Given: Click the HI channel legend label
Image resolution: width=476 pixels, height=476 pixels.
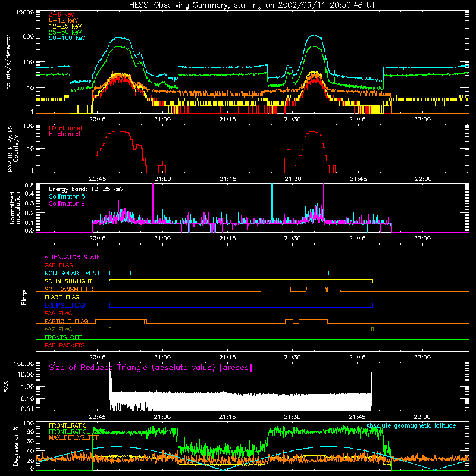Looking at the screenshot, I should coord(65,134).
